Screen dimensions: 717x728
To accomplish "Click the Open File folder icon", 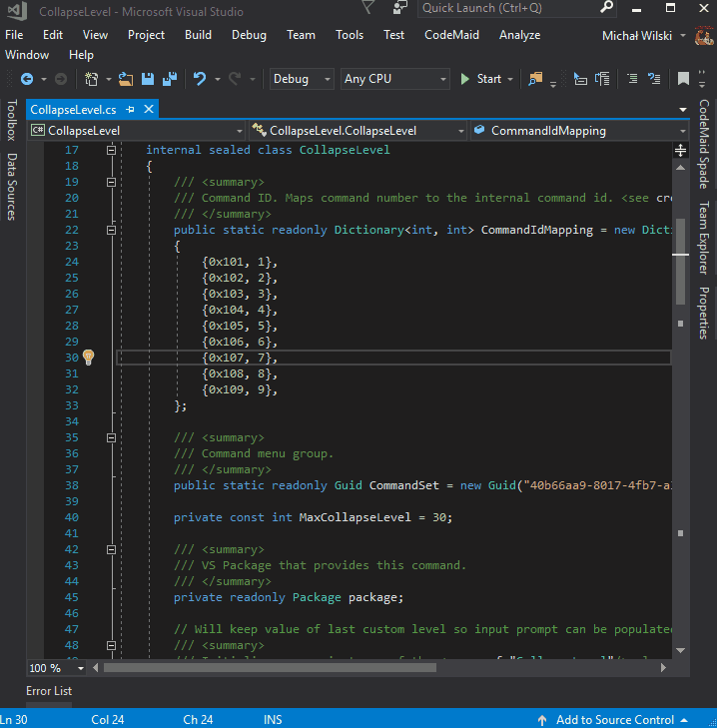I will 126,79.
